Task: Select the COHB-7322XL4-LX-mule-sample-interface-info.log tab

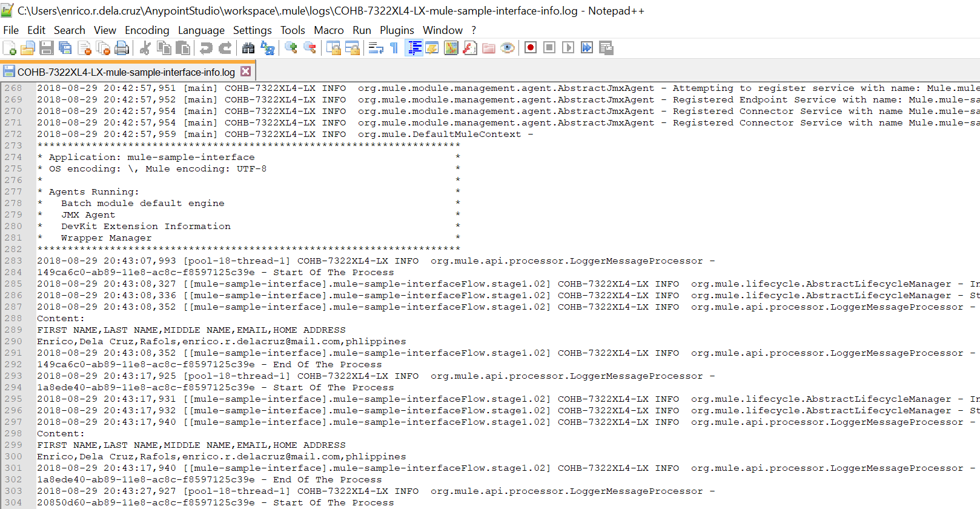Action: [x=127, y=72]
